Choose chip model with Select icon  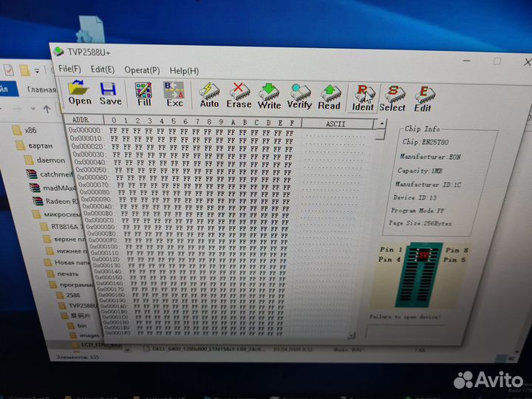tap(392, 99)
